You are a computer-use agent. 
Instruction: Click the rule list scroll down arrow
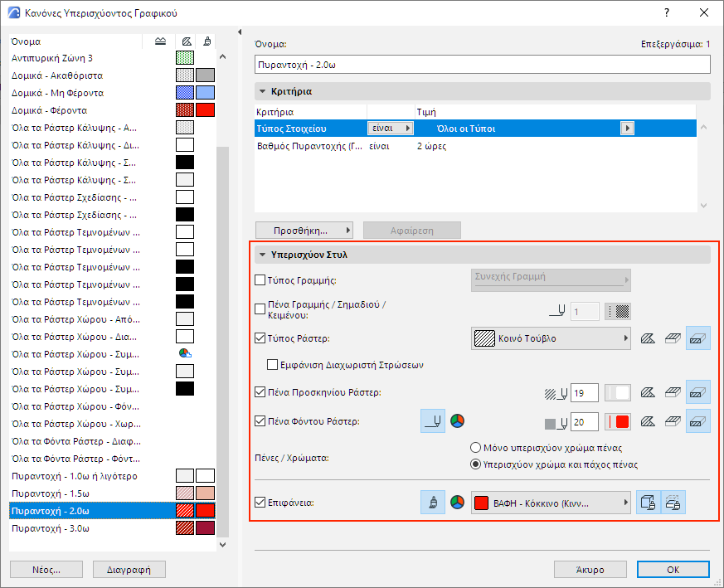pyautogui.click(x=222, y=545)
